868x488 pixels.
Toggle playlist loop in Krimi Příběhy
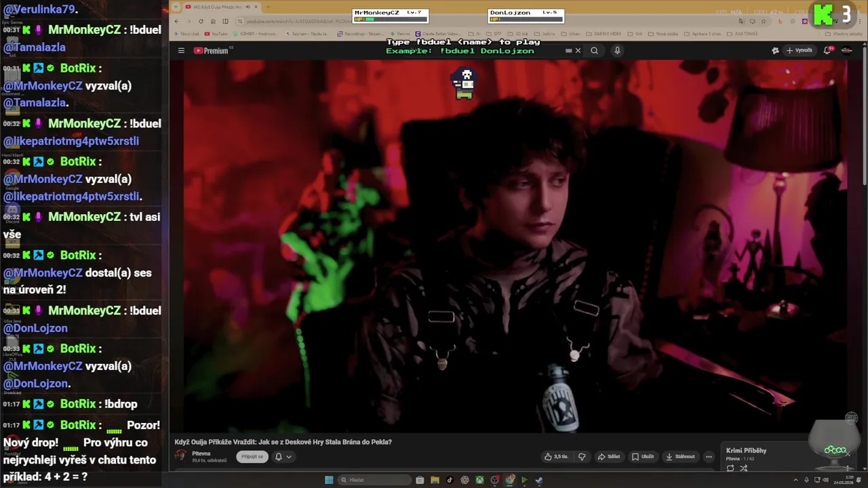pyautogui.click(x=730, y=468)
